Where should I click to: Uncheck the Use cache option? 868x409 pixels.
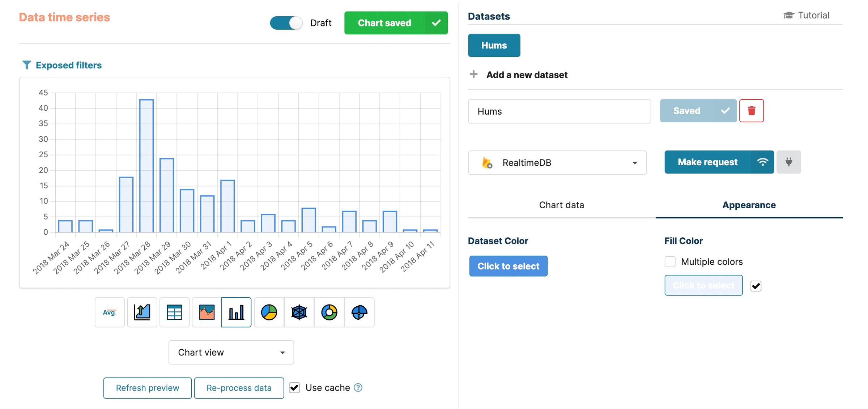tap(294, 388)
